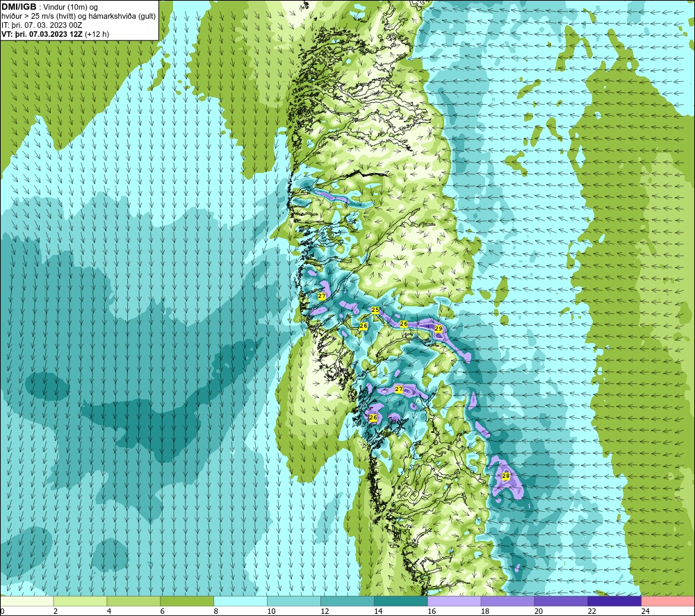695x616 pixels.
Task: Click the valid time "VT: þri. 07.03.2023 12Z (+12 h)"
Action: click(55, 34)
